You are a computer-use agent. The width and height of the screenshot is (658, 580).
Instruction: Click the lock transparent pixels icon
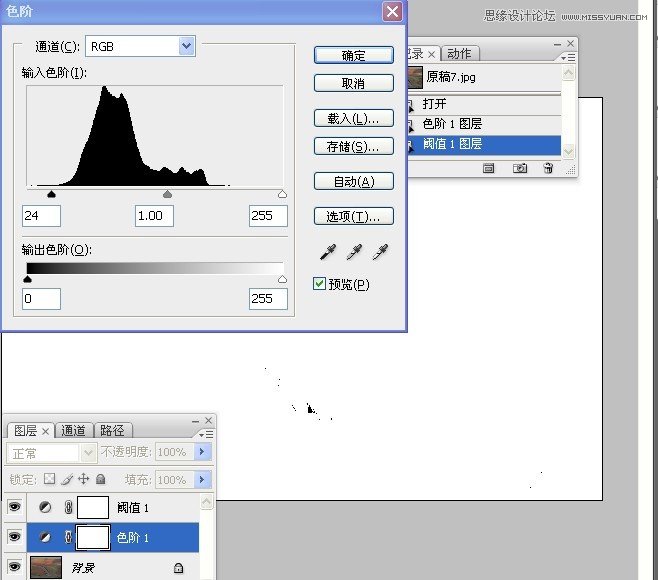pyautogui.click(x=50, y=479)
